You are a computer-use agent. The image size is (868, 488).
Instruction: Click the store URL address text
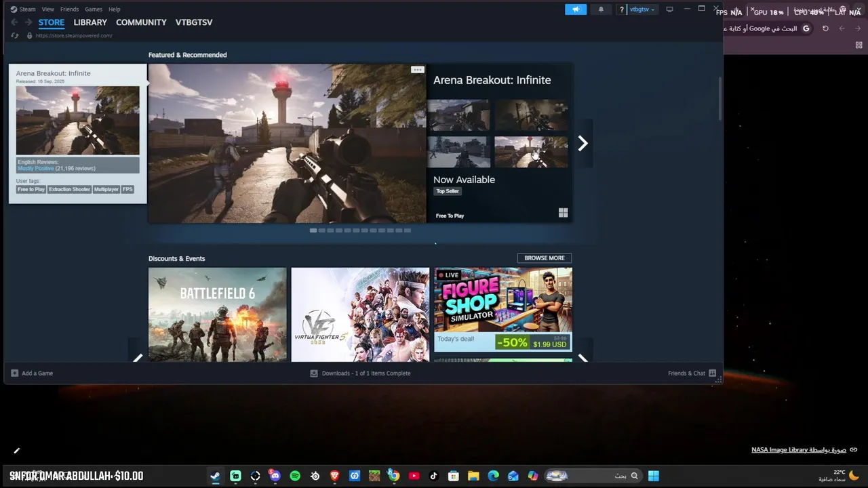[74, 36]
